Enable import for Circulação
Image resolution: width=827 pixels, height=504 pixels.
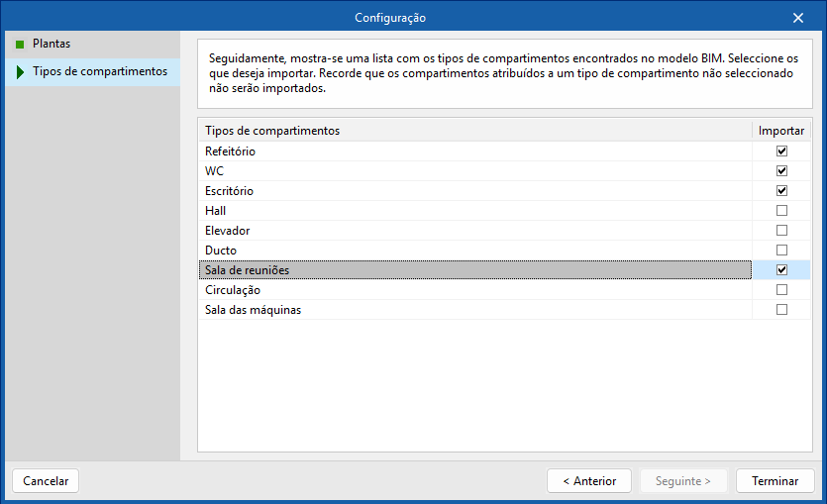point(781,290)
